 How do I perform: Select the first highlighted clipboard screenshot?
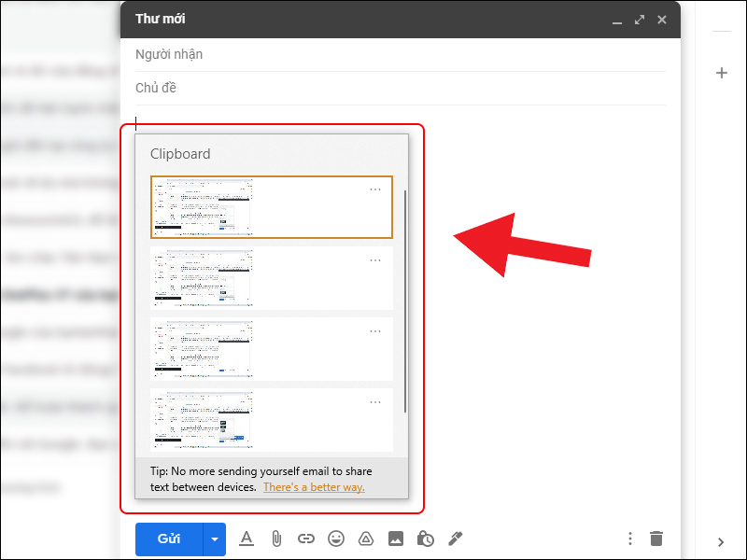click(272, 207)
